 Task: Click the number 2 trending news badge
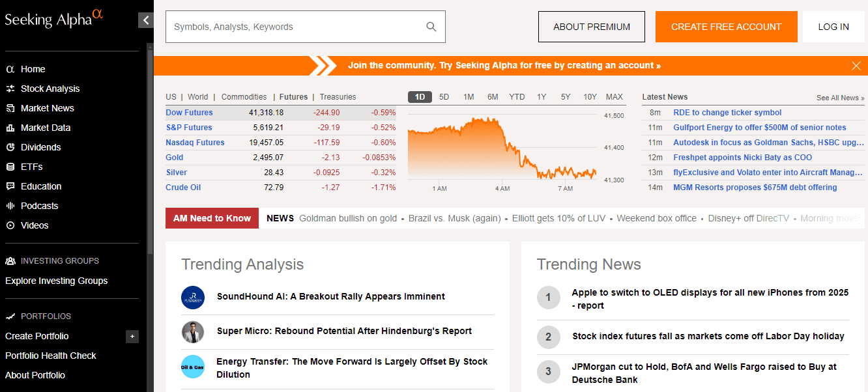pyautogui.click(x=549, y=337)
